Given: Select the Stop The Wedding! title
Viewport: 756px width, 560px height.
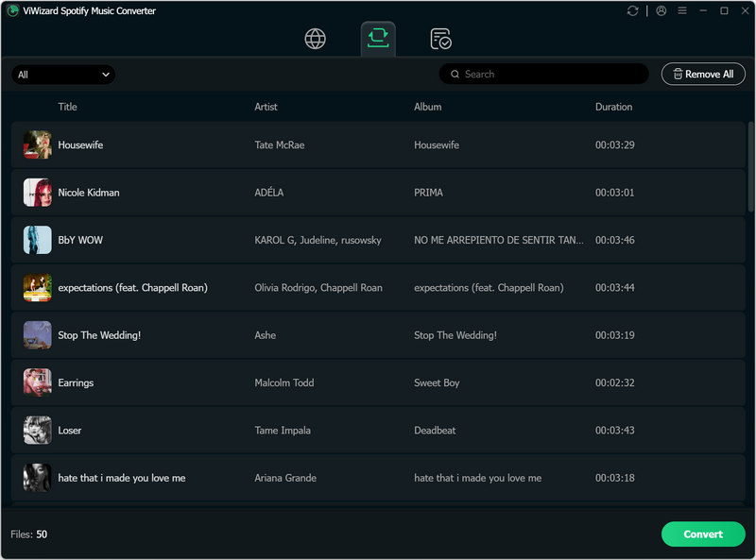Looking at the screenshot, I should (99, 335).
